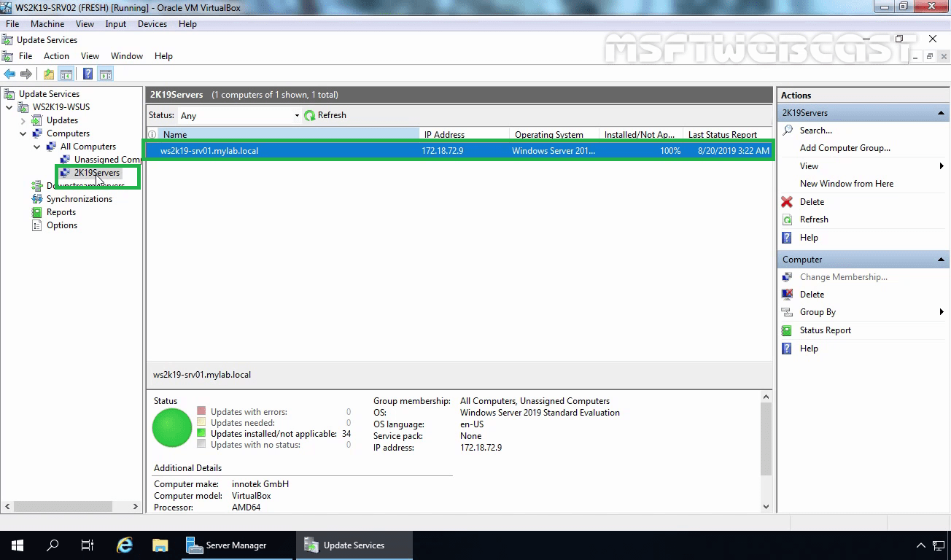The height and width of the screenshot is (560, 951).
Task: Collapse the Computer actions section
Action: pos(942,260)
